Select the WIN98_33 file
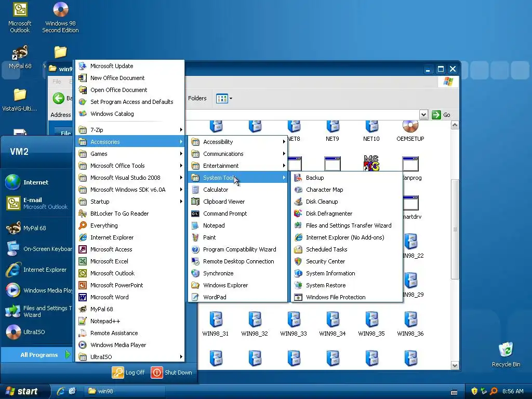 [294, 324]
